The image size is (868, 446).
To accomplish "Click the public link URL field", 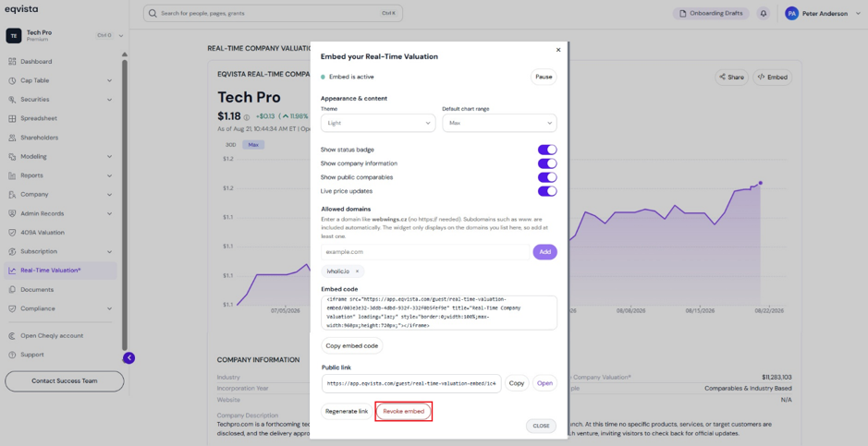I will point(411,383).
